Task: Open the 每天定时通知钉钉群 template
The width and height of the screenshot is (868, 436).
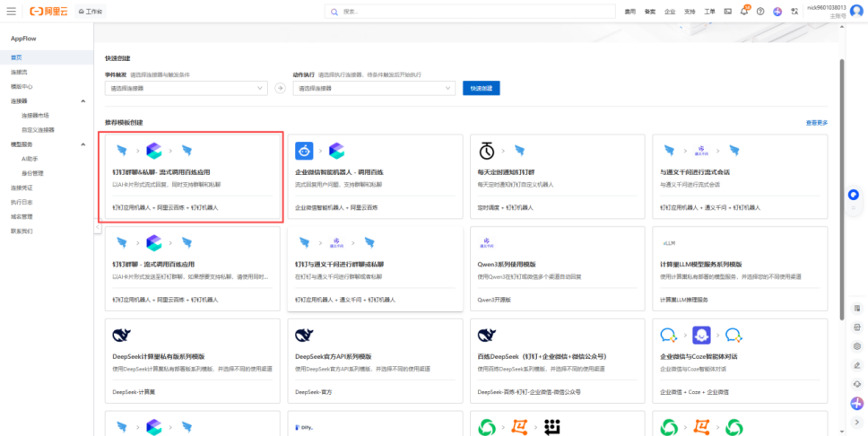Action: click(x=558, y=177)
